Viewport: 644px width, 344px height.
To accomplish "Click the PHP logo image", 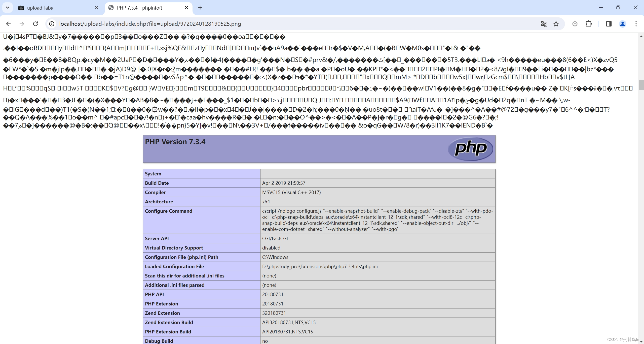I will tap(470, 149).
